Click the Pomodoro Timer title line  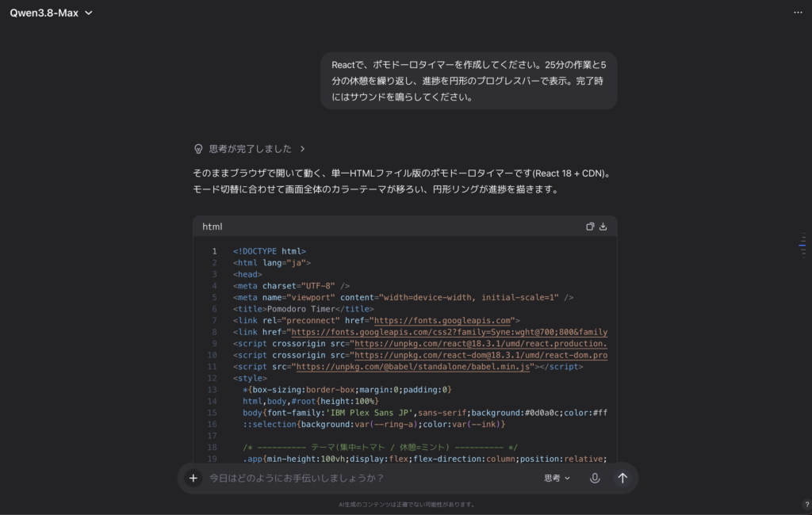tap(304, 309)
